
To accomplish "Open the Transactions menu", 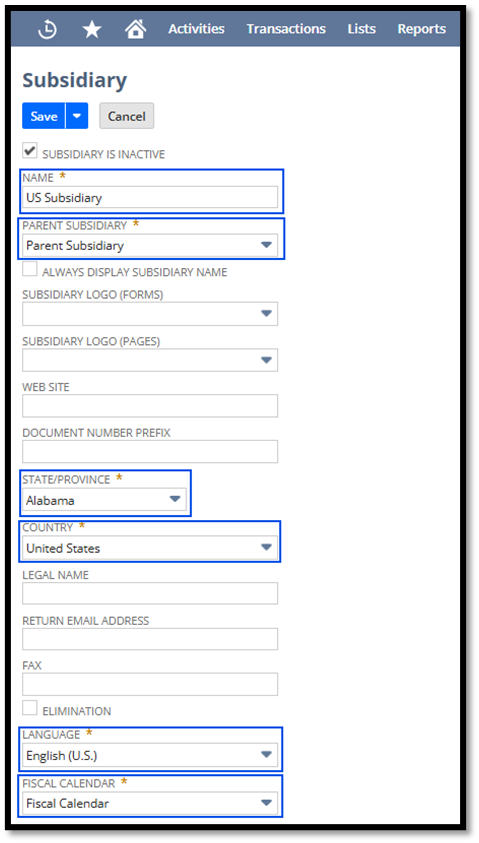I will pyautogui.click(x=286, y=28).
